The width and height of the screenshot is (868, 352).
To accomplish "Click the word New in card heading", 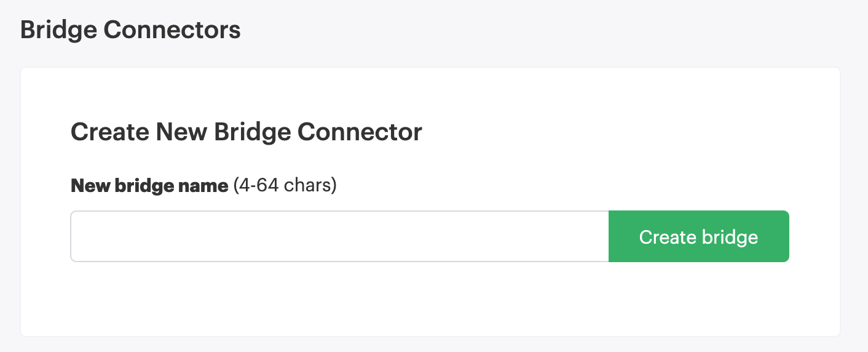I will coord(178,132).
